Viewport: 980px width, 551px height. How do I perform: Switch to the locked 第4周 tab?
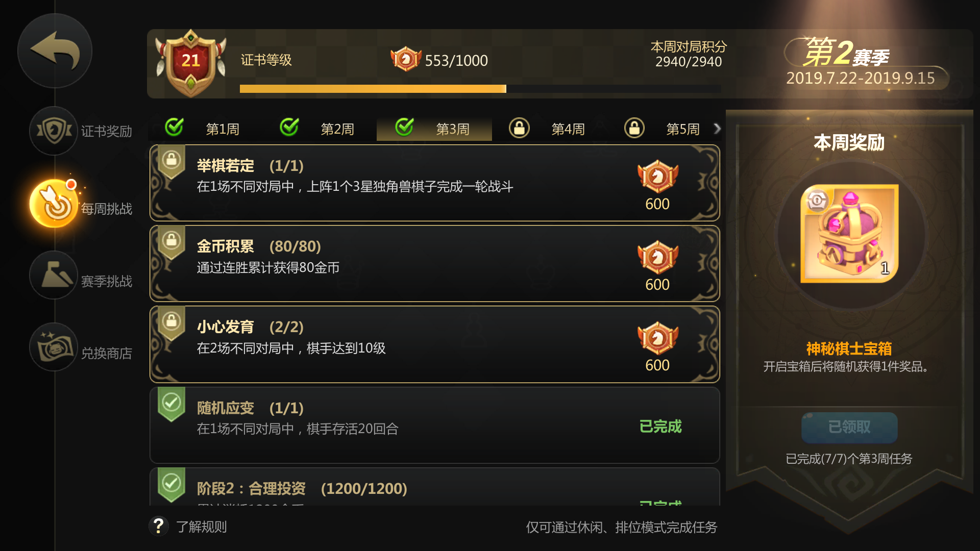click(x=549, y=128)
